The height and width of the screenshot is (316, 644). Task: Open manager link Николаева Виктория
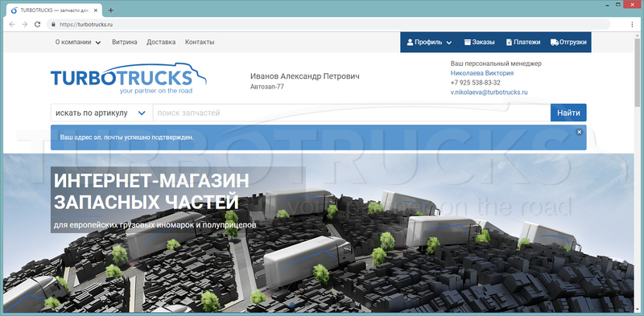(x=482, y=73)
